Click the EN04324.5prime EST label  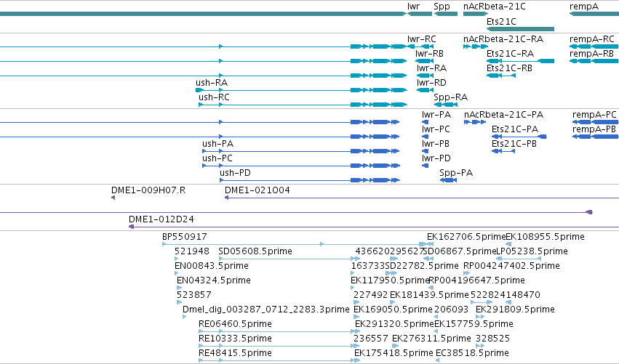214,280
